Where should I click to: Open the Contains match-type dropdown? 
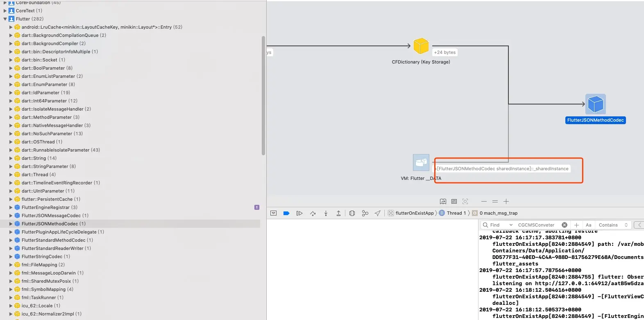tap(613, 225)
